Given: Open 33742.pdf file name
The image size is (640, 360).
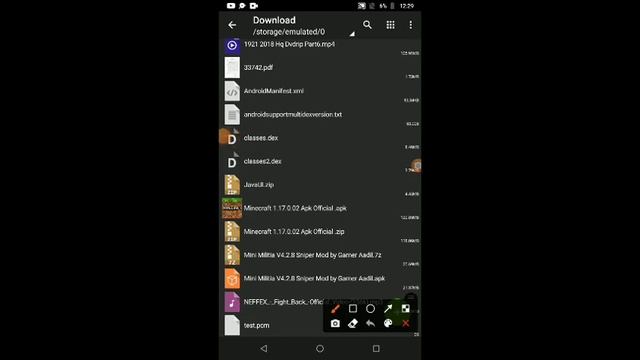Looking at the screenshot, I should click(x=258, y=68).
